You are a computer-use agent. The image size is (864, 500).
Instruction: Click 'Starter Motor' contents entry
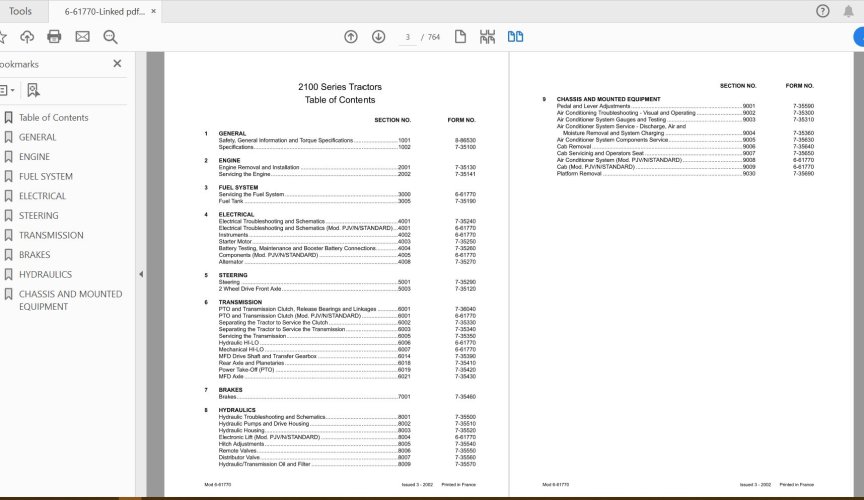tap(235, 241)
